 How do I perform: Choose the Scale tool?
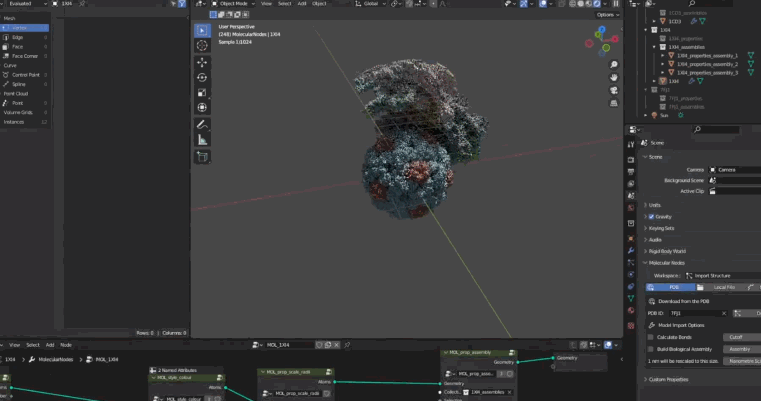coord(202,93)
